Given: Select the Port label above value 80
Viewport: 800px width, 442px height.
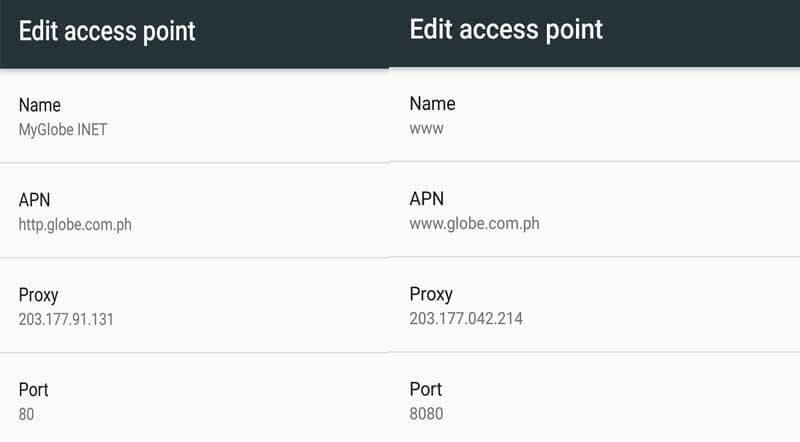Looking at the screenshot, I should point(34,390).
